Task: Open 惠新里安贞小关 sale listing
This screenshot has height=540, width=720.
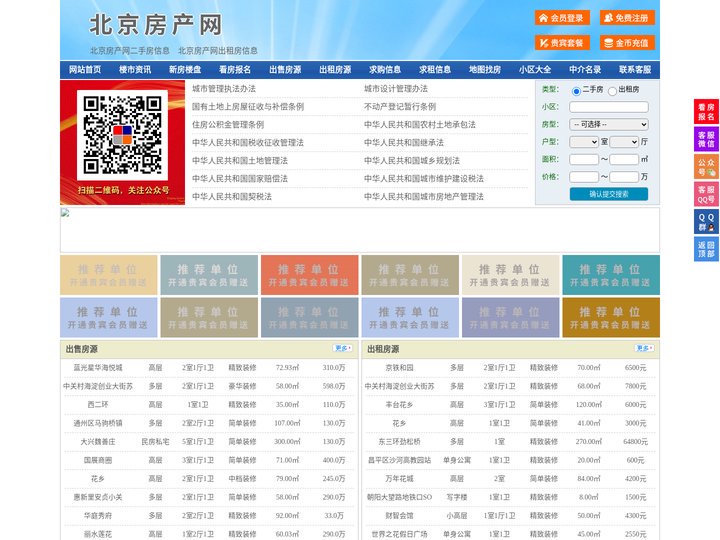Action: (98, 497)
